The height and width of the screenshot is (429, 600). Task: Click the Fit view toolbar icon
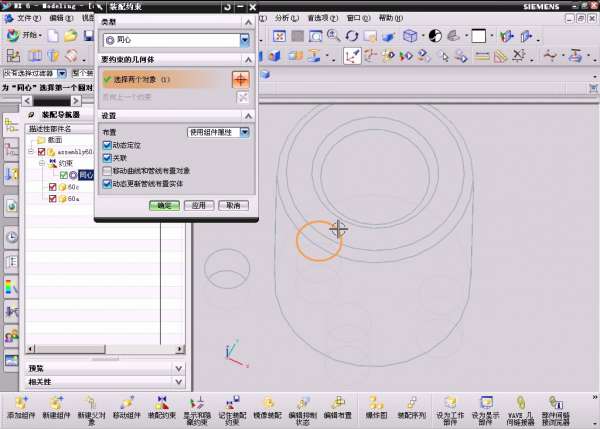[x=280, y=35]
